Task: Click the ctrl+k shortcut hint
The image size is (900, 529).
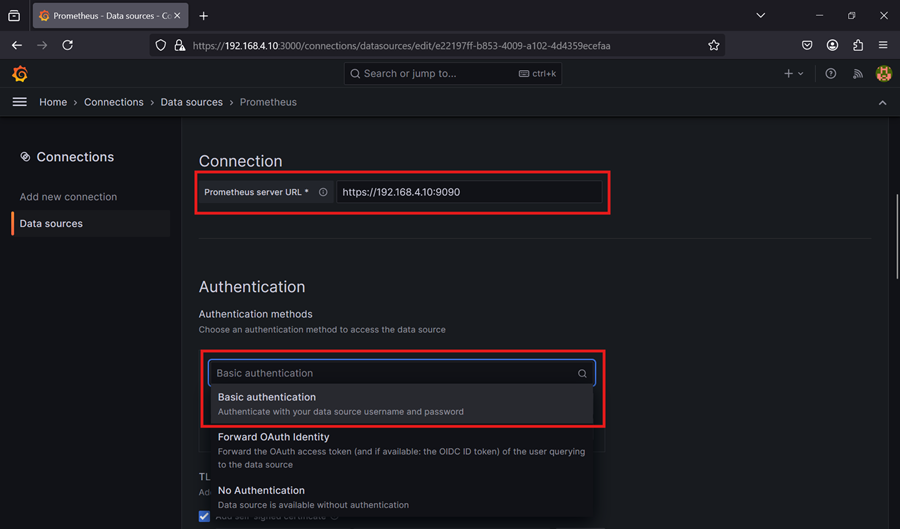Action: click(x=537, y=73)
